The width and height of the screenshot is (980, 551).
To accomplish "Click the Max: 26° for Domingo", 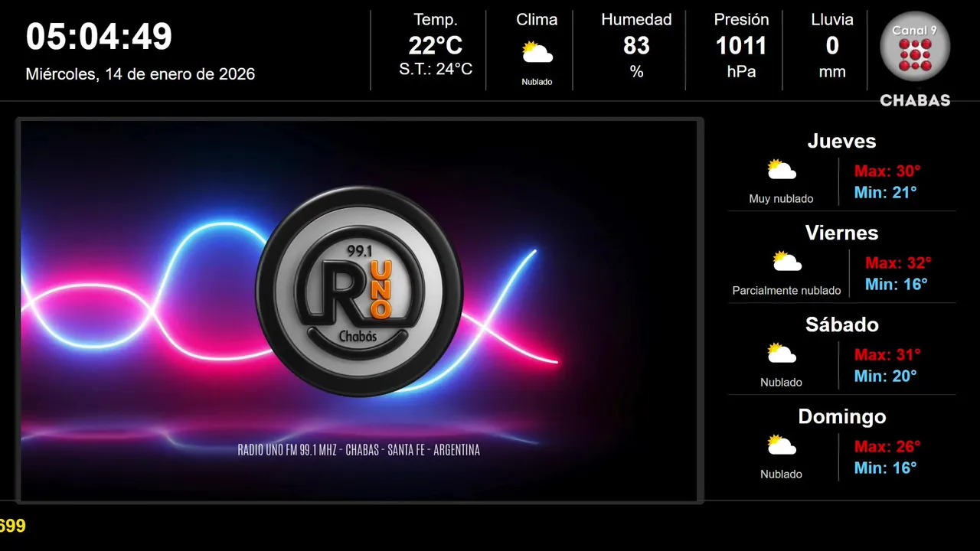I will click(887, 446).
